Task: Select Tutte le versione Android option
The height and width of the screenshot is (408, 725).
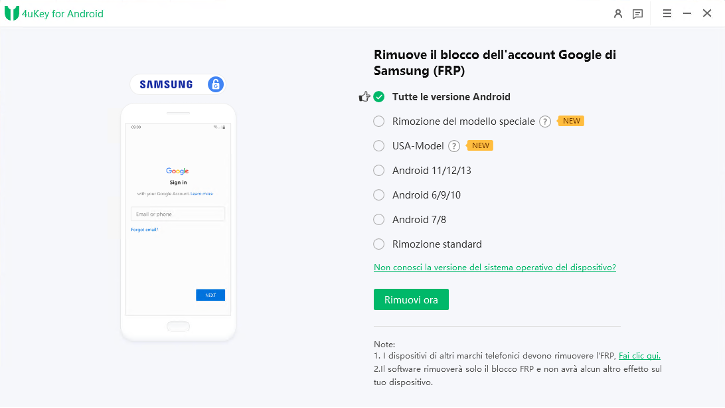Action: (379, 97)
